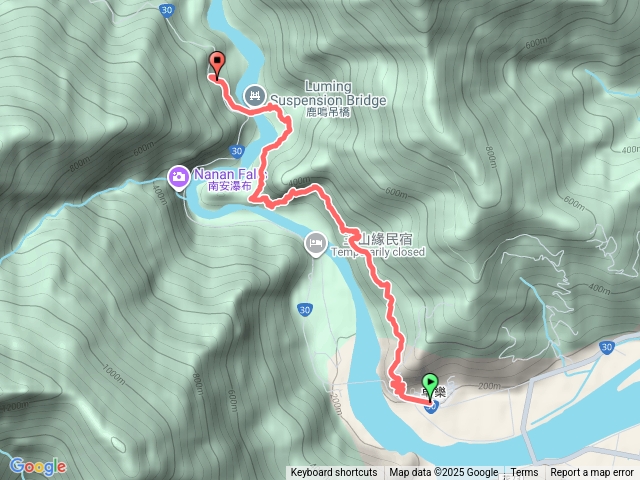The image size is (640, 480).
Task: Click the route 30 shield below the lodging
Action: (304, 309)
